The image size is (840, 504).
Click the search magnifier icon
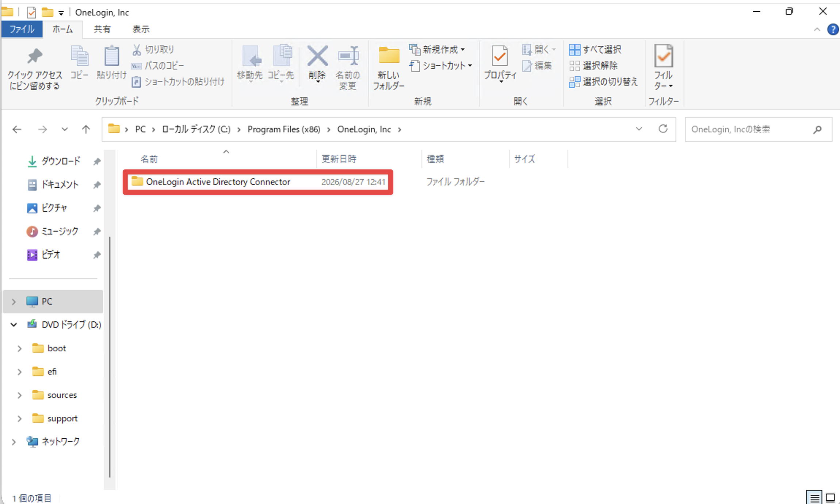[x=818, y=129]
